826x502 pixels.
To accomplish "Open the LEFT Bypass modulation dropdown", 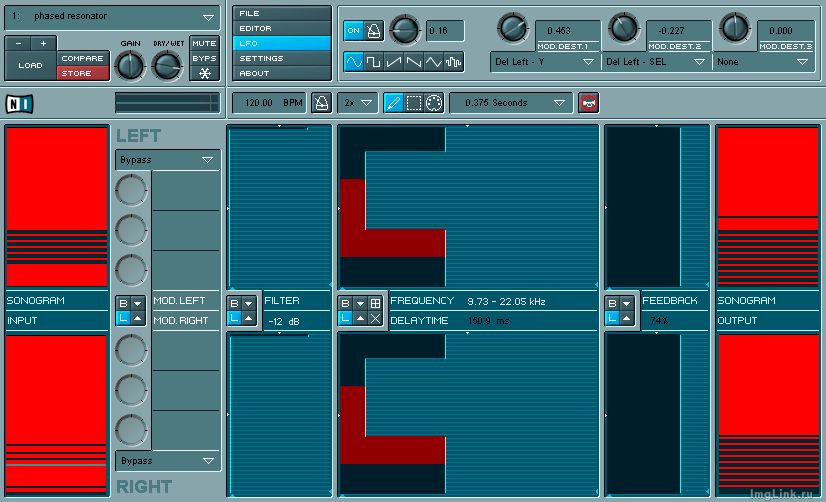I will (x=168, y=160).
